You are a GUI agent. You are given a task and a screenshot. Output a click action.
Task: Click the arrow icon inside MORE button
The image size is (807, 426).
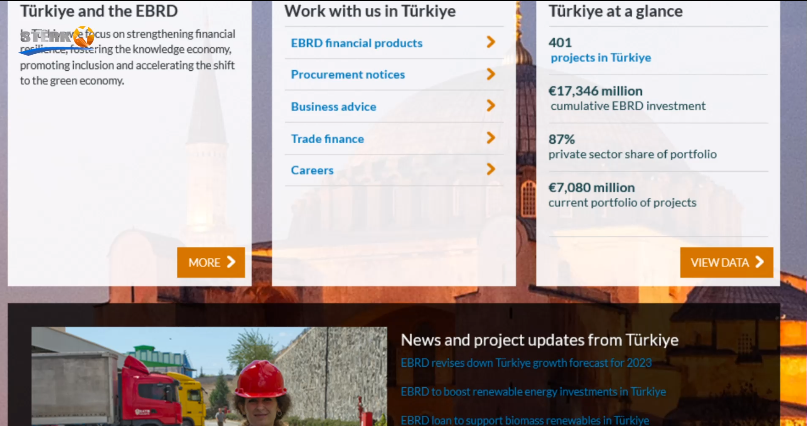tap(231, 262)
